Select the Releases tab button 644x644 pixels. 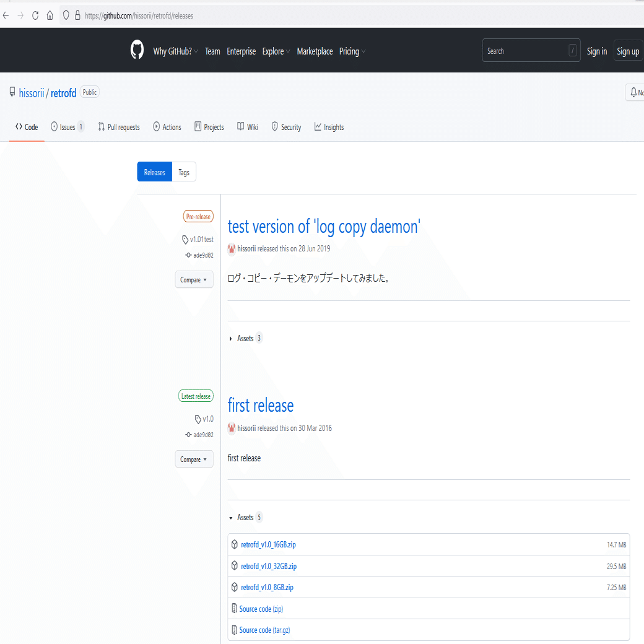pyautogui.click(x=154, y=172)
